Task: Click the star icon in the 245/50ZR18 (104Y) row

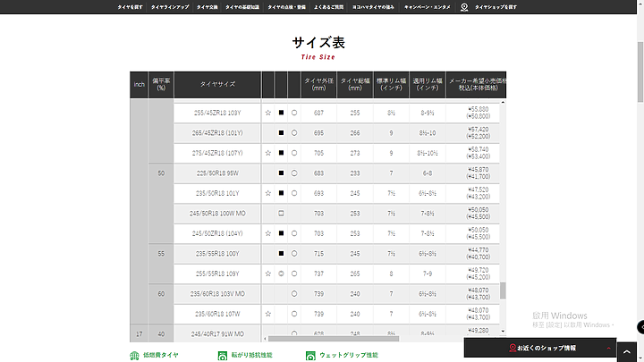Action: (267, 233)
